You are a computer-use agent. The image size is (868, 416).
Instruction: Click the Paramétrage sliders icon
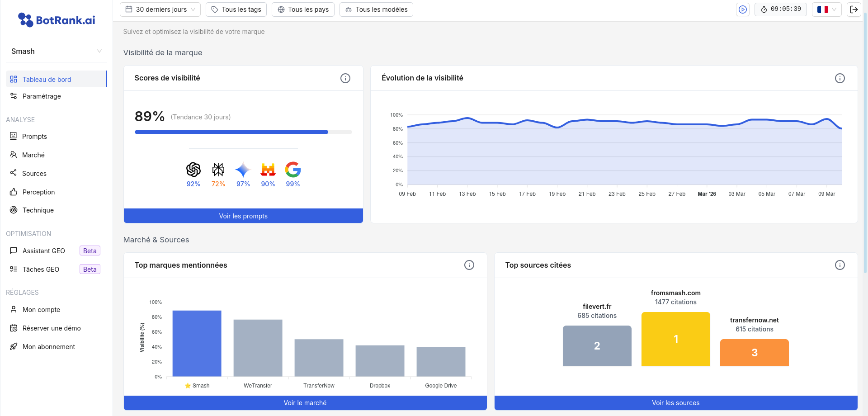[x=14, y=96]
